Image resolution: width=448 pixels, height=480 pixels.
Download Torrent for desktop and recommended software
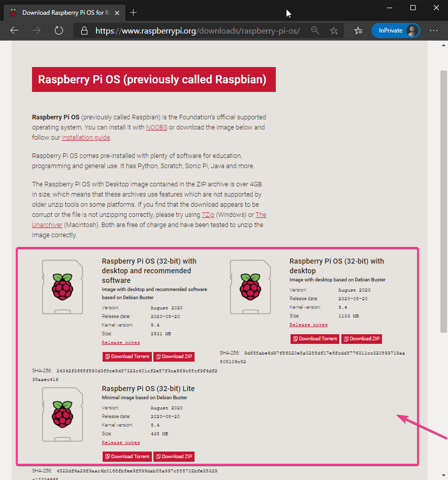[x=127, y=357]
